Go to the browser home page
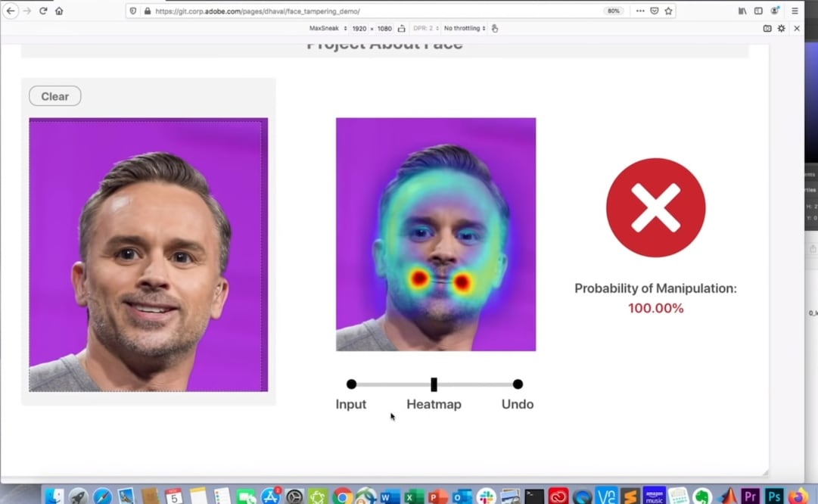This screenshot has height=504, width=818. [59, 11]
